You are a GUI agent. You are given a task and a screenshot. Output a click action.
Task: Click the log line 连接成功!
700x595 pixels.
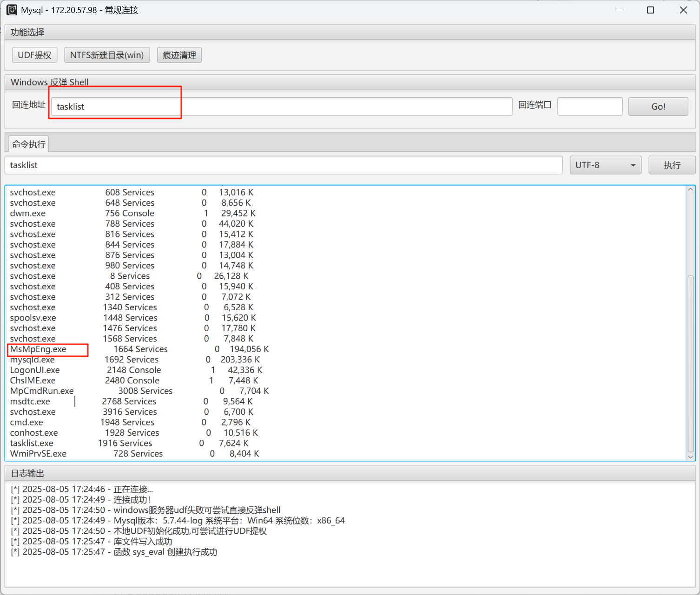(81, 500)
